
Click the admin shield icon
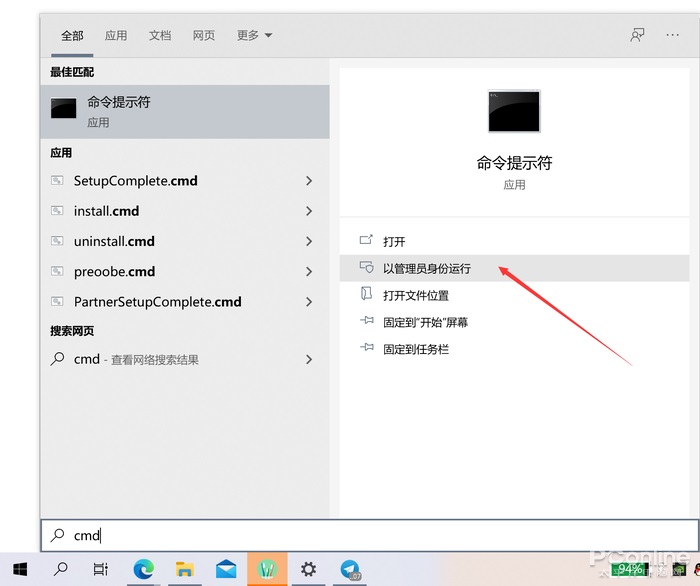pyautogui.click(x=367, y=267)
